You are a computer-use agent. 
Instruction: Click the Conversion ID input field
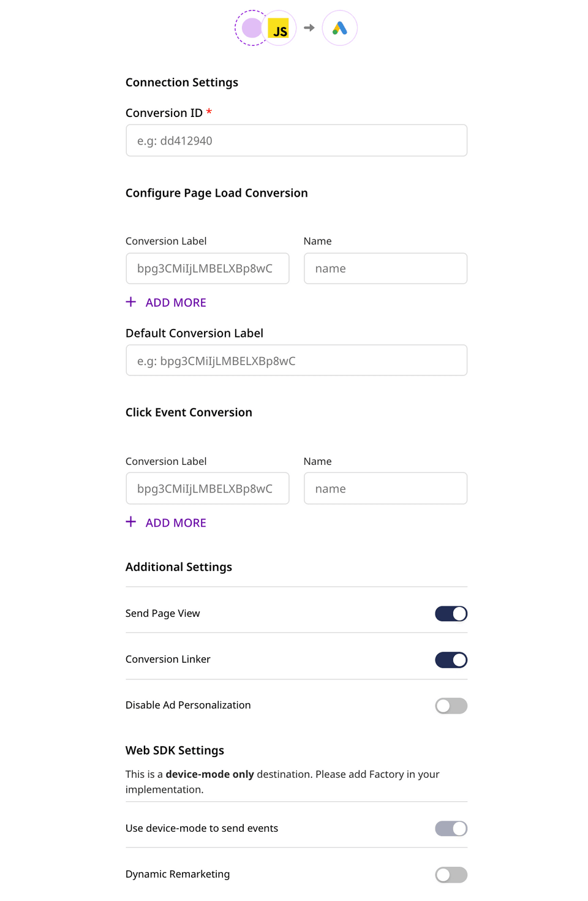tap(296, 140)
